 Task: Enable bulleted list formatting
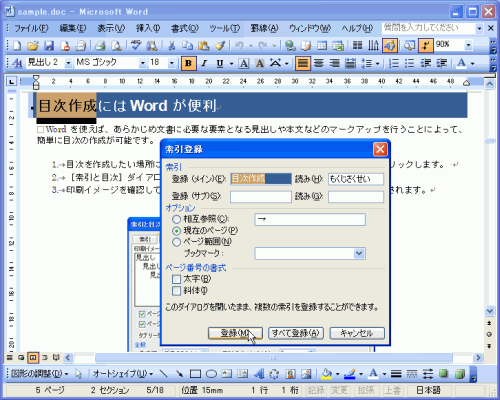point(409,63)
